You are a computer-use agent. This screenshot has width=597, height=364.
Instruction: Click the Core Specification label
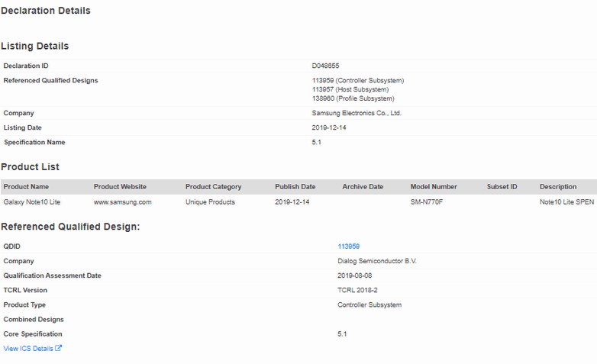[x=33, y=334]
